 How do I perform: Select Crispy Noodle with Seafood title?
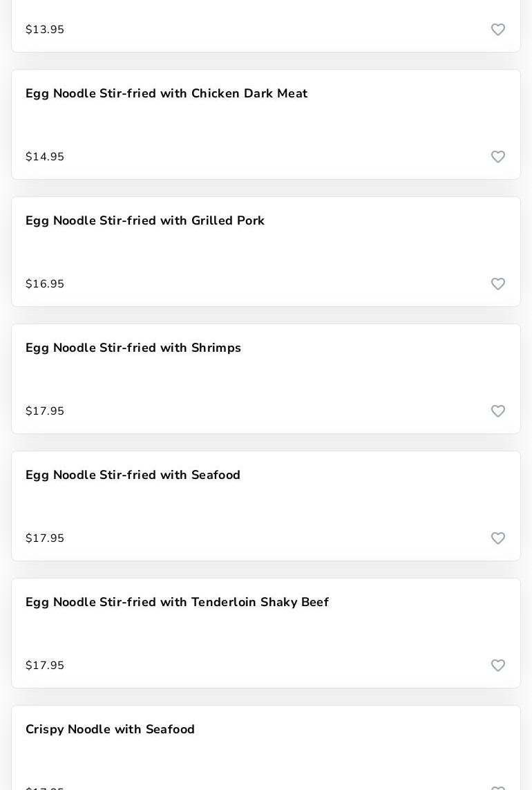pos(110,729)
